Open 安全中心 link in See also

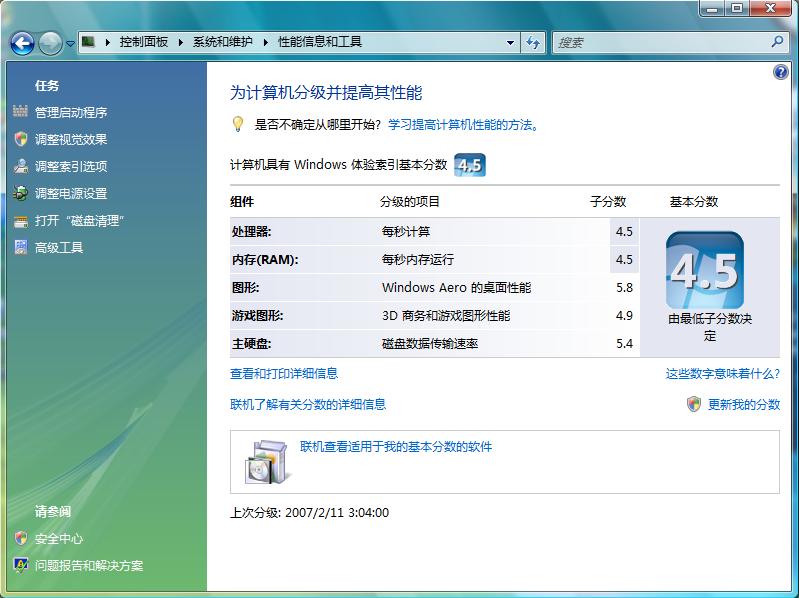[59, 538]
